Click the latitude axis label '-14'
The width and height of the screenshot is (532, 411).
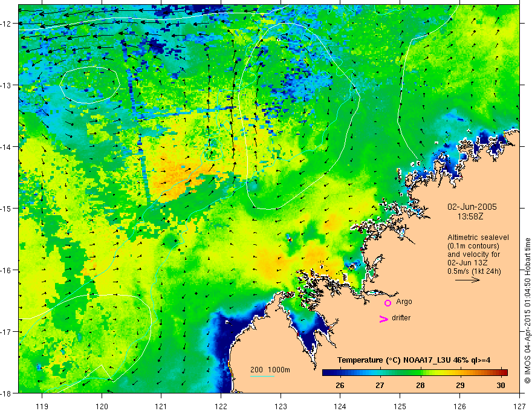tap(7, 147)
